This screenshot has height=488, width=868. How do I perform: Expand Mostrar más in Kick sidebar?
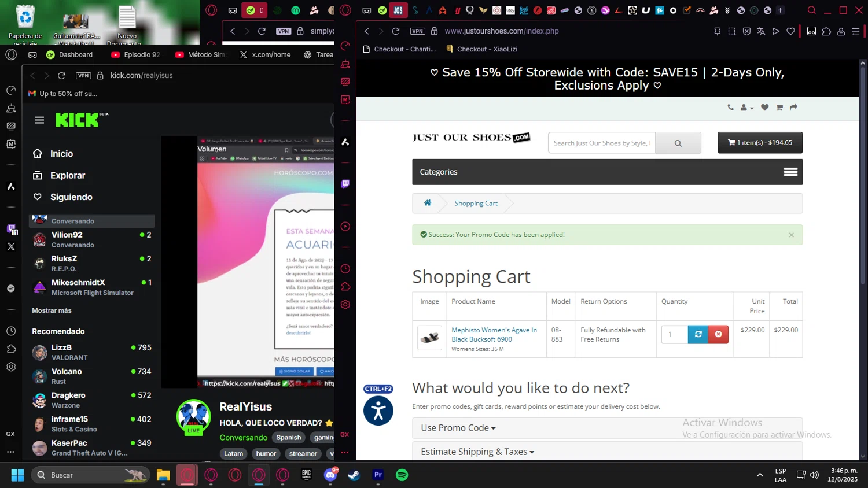[x=52, y=310]
